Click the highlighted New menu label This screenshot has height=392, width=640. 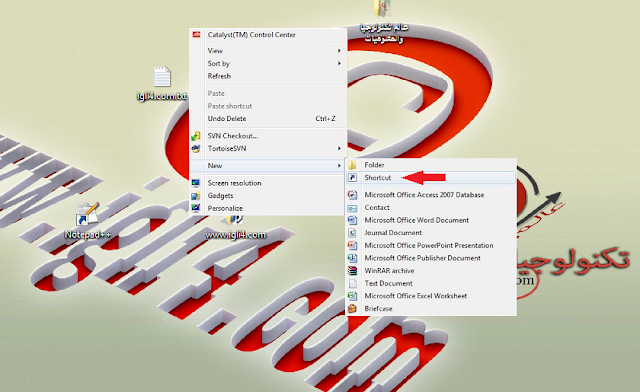click(215, 165)
